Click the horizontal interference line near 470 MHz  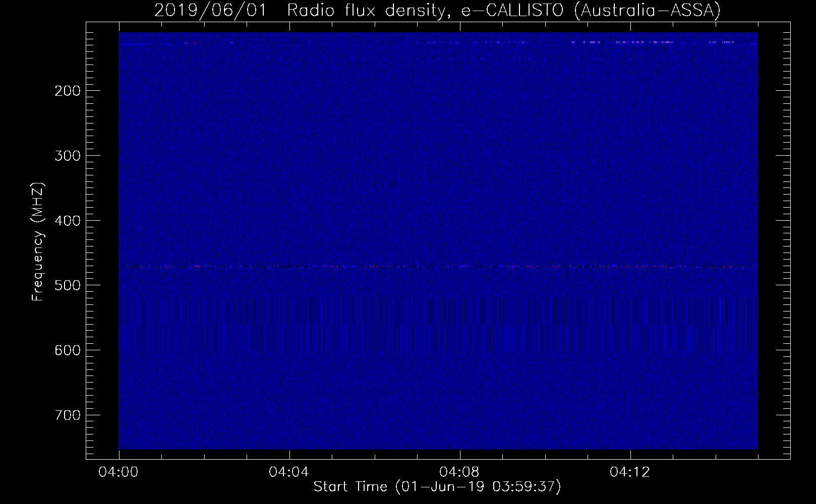(438, 266)
